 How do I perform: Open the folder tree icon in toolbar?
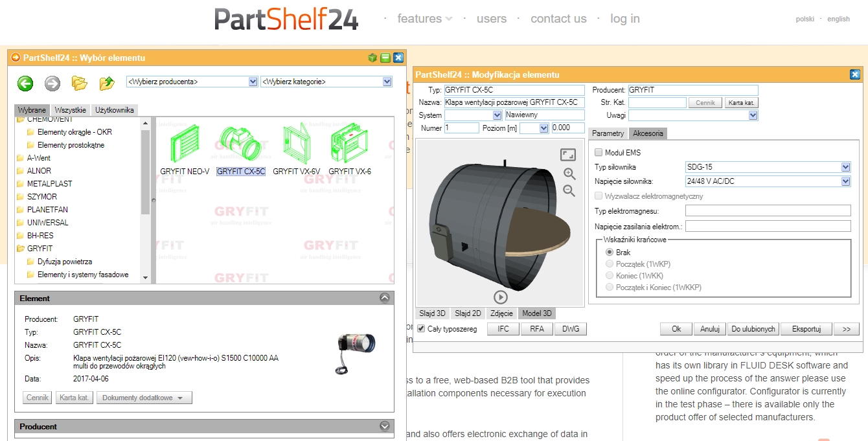(x=79, y=83)
